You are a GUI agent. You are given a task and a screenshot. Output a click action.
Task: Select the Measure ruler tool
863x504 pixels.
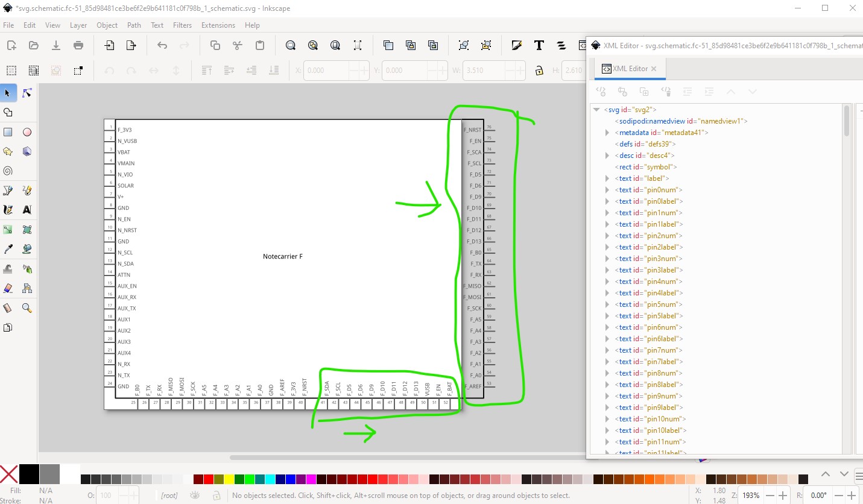click(8, 308)
